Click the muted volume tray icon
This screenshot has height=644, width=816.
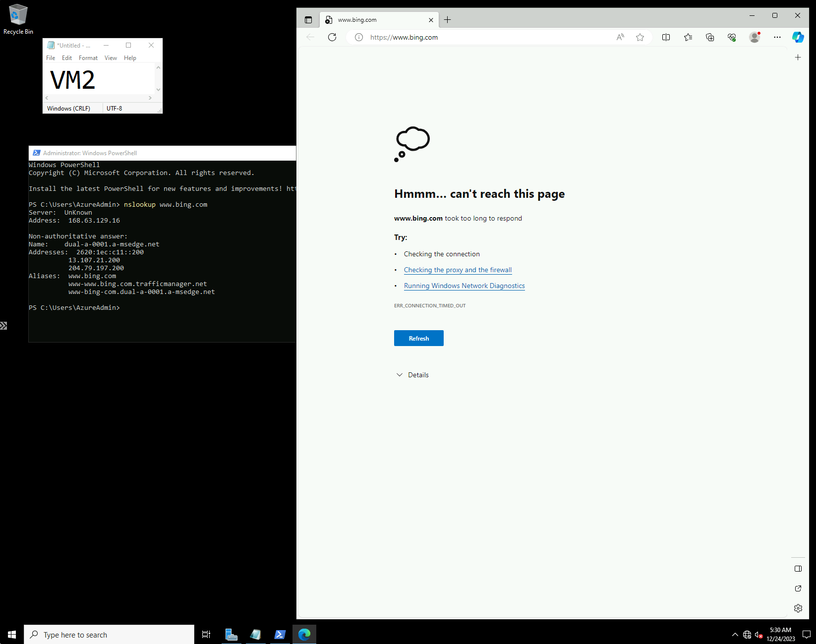coord(759,635)
